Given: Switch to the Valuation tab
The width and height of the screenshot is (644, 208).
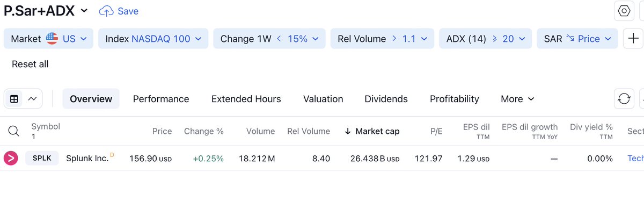Looking at the screenshot, I should (323, 99).
